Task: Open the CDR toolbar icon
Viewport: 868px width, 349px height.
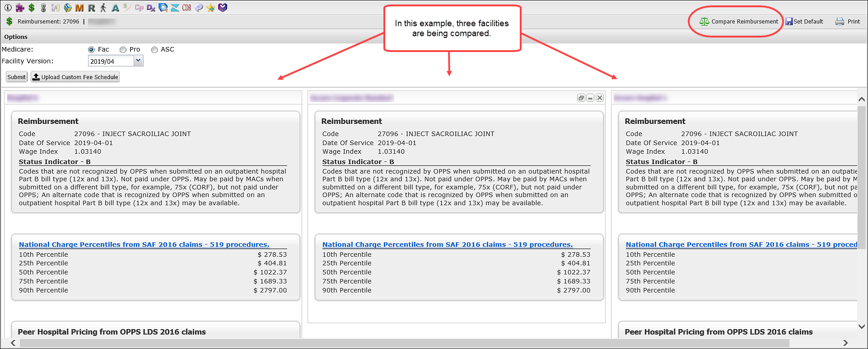Action: click(187, 8)
